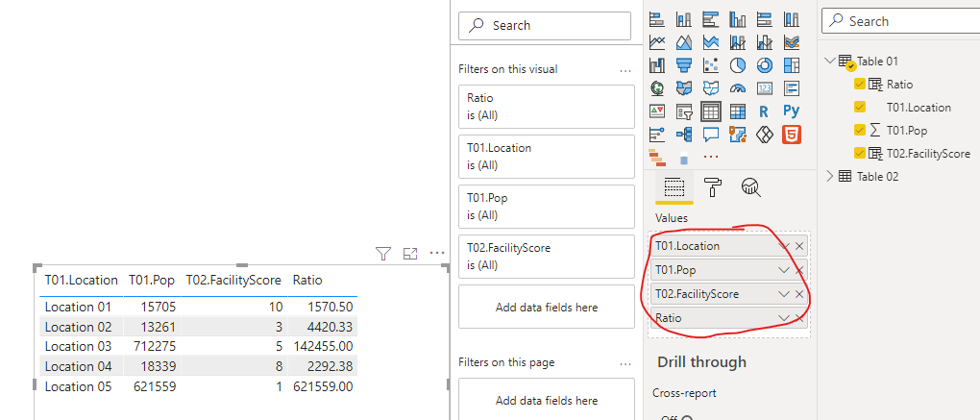Choose the Card (123) visualization
This screenshot has width=980, height=420.
tap(765, 88)
